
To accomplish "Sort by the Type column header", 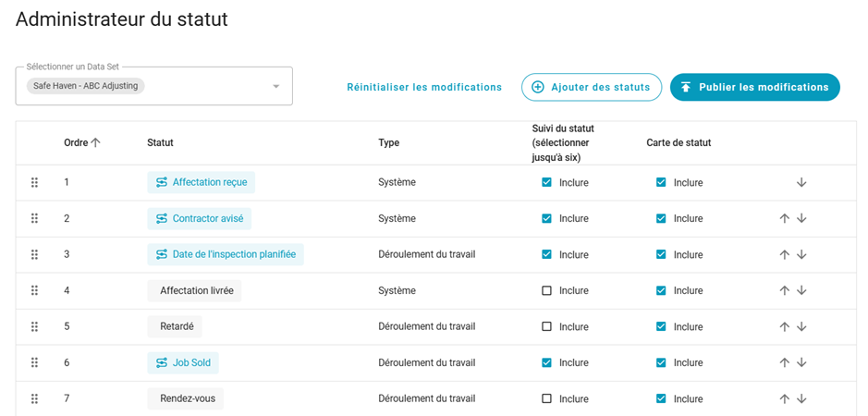I will [x=388, y=143].
